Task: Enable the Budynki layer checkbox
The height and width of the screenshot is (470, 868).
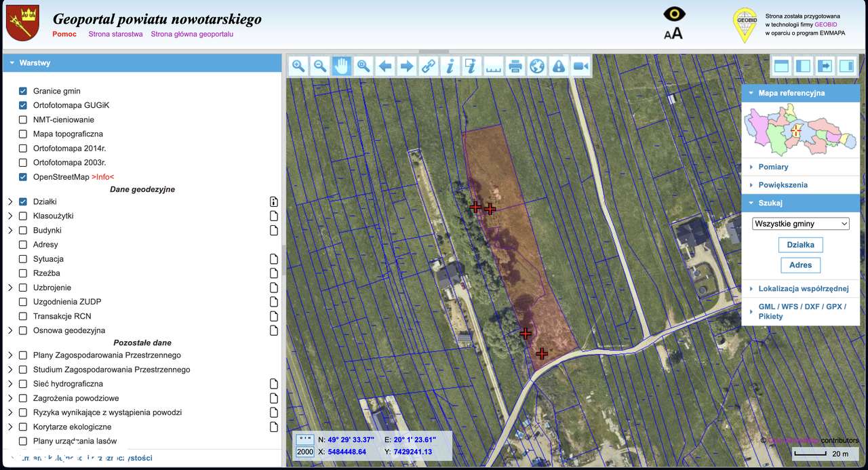Action: pyautogui.click(x=23, y=231)
